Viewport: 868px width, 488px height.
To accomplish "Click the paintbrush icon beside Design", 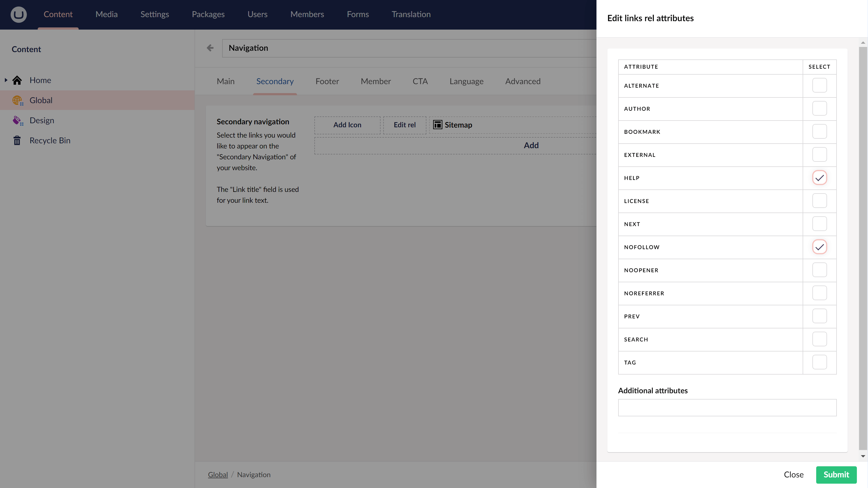I will (18, 120).
